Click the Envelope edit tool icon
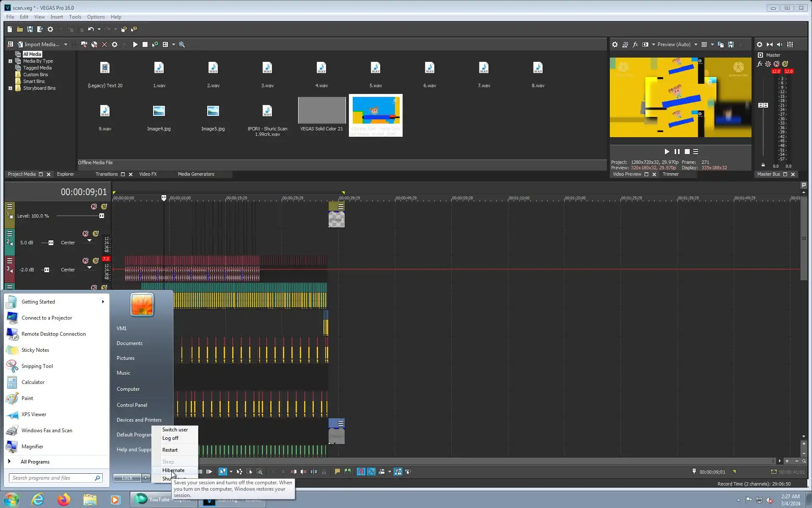The height and width of the screenshot is (508, 812). point(239,472)
